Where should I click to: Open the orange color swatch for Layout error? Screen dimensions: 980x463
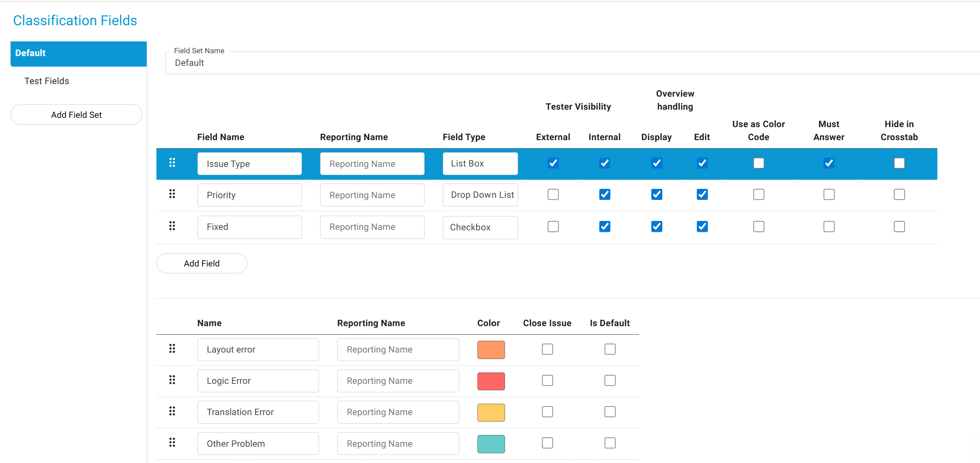pyautogui.click(x=491, y=350)
